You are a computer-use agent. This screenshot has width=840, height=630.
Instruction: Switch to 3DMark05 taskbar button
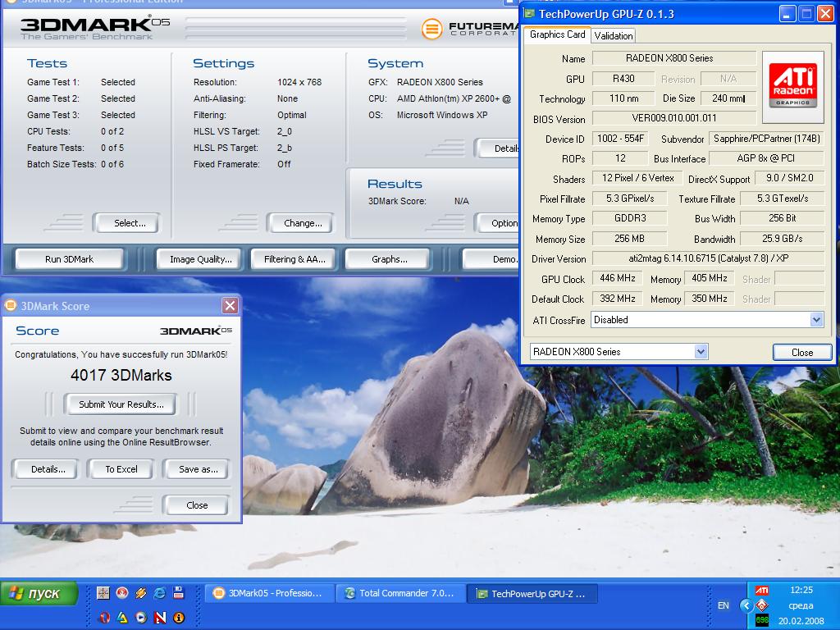click(x=269, y=594)
